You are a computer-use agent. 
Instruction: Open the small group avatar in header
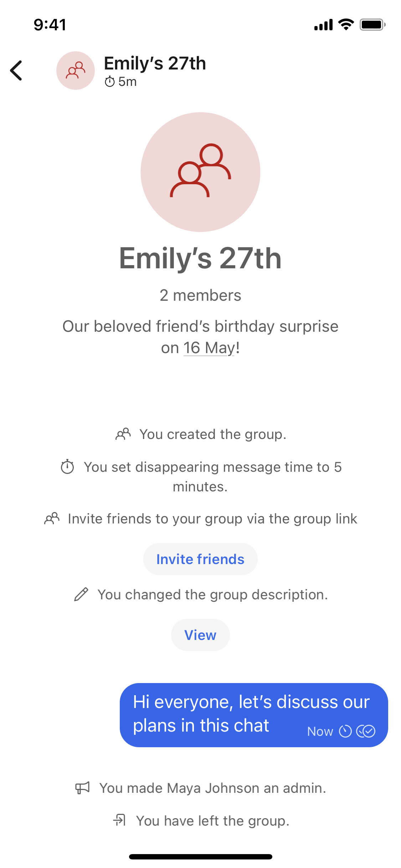coord(76,70)
